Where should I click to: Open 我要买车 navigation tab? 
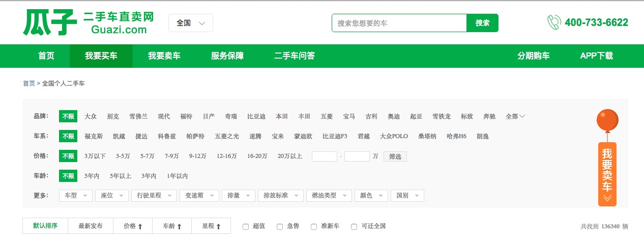coord(101,56)
